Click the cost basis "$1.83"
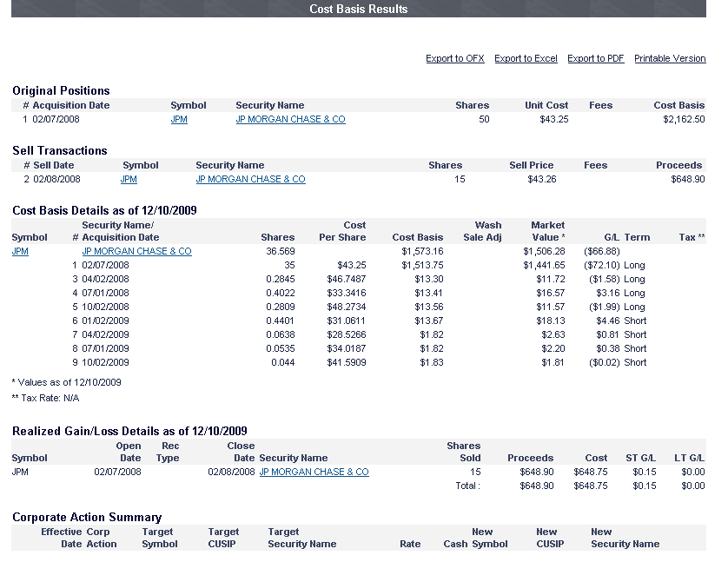 [432, 362]
